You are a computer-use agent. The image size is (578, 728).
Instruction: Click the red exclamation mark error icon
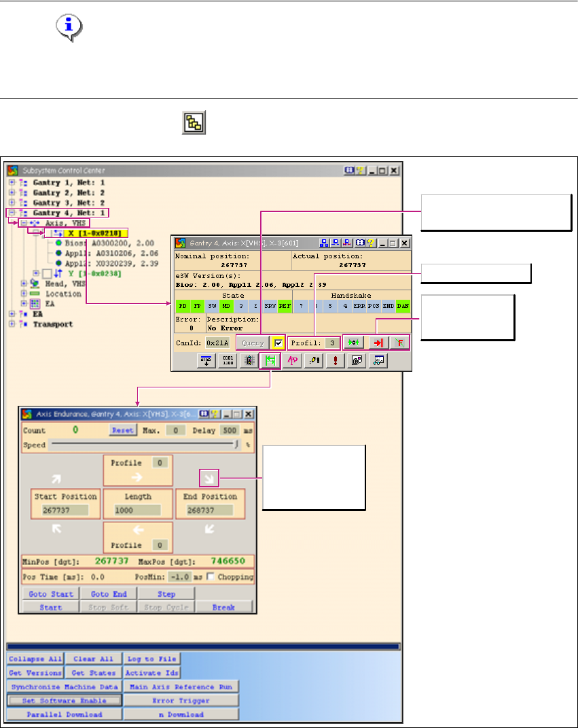(335, 361)
